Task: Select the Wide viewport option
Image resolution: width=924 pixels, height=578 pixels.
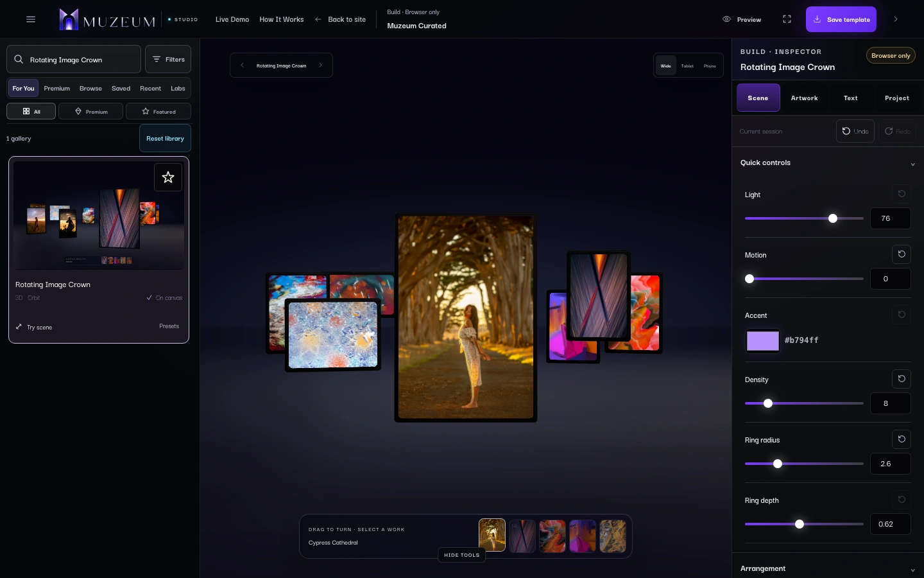Action: pos(666,66)
